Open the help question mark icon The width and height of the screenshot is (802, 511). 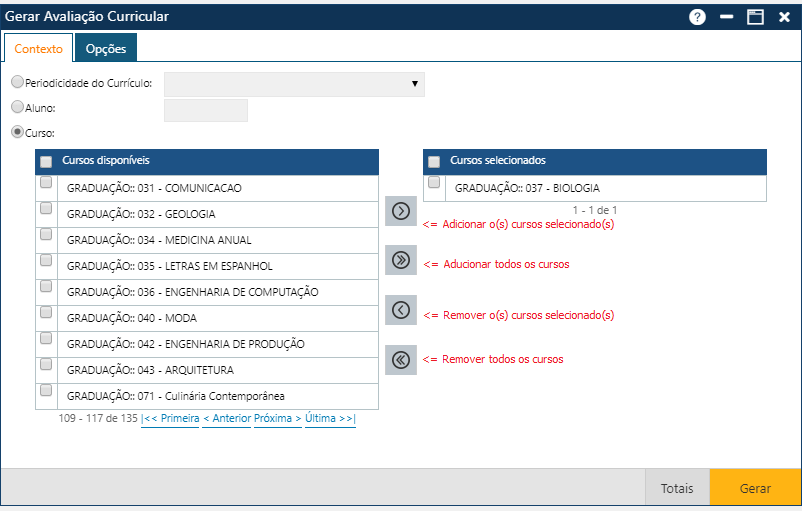697,17
